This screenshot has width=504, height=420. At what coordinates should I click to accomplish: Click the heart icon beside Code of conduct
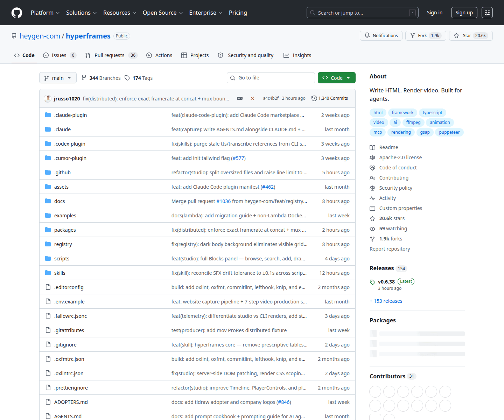pos(372,168)
